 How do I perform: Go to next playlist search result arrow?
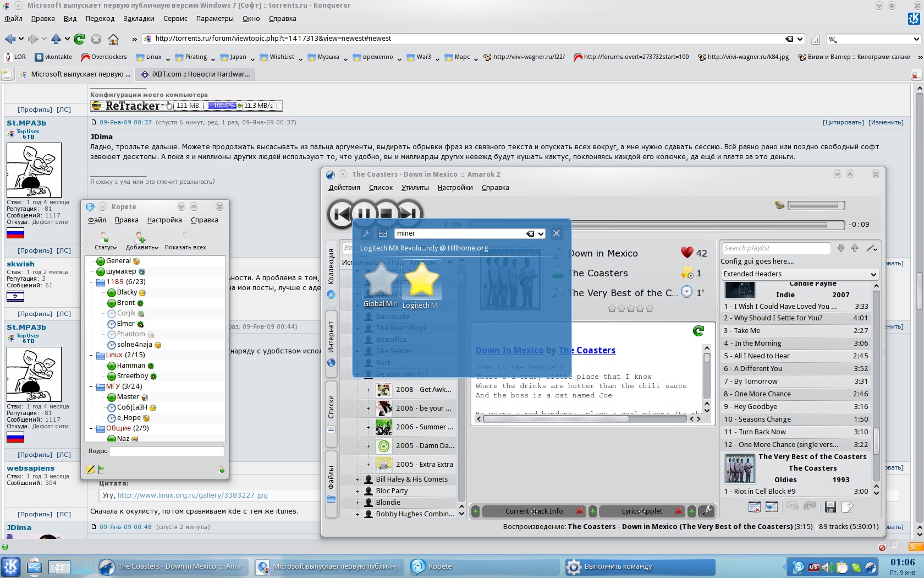841,248
